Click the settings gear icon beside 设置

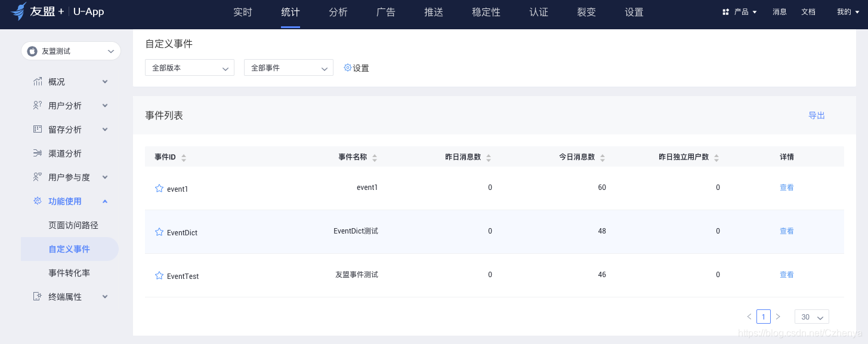point(348,67)
